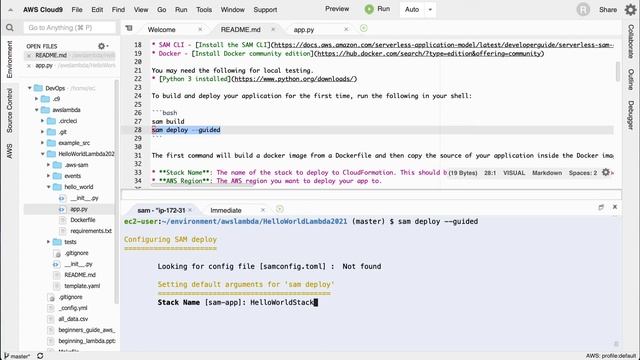The image size is (640, 360).
Task: Open the preferences gear icon at top right
Action: 630,9
